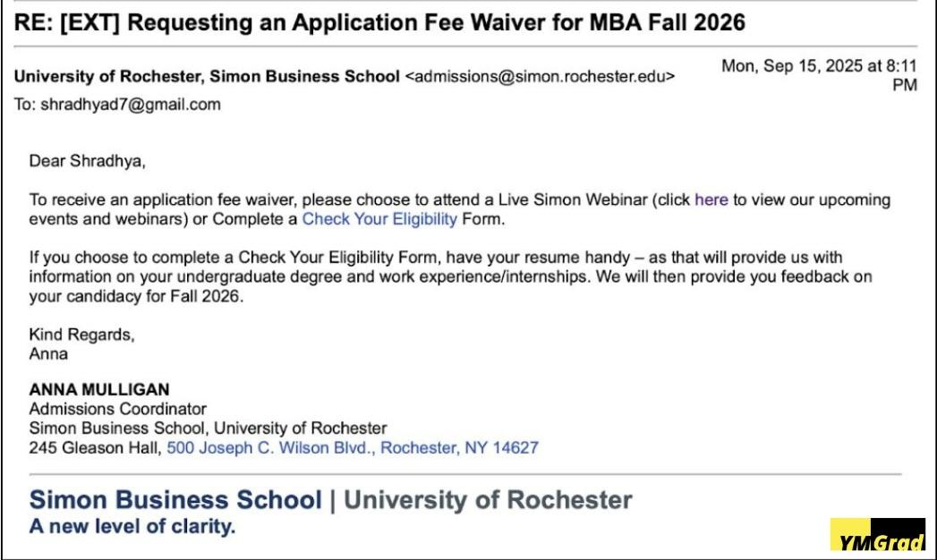Click the Admissions Coordinator job title
The width and height of the screenshot is (937, 560).
click(x=117, y=409)
